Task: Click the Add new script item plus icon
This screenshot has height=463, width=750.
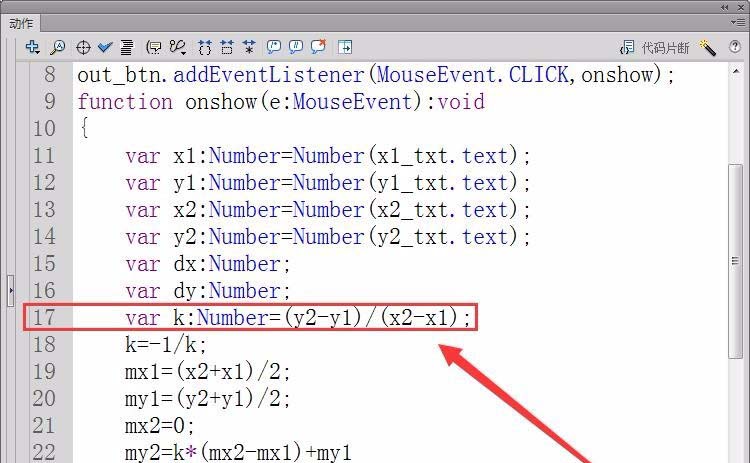Action: 32,47
